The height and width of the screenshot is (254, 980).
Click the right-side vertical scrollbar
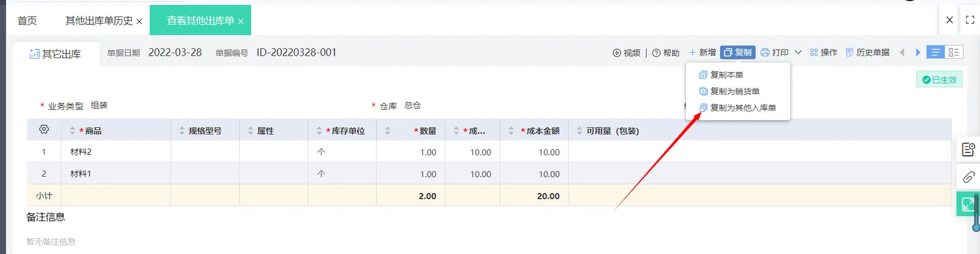[x=976, y=213]
